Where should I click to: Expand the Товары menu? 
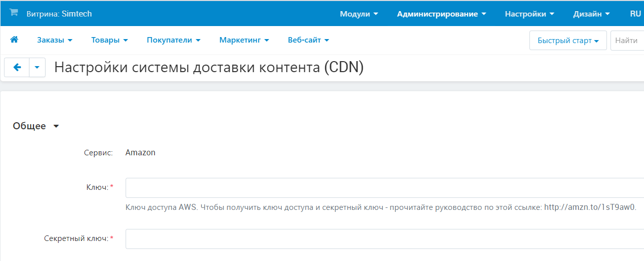[x=110, y=40]
